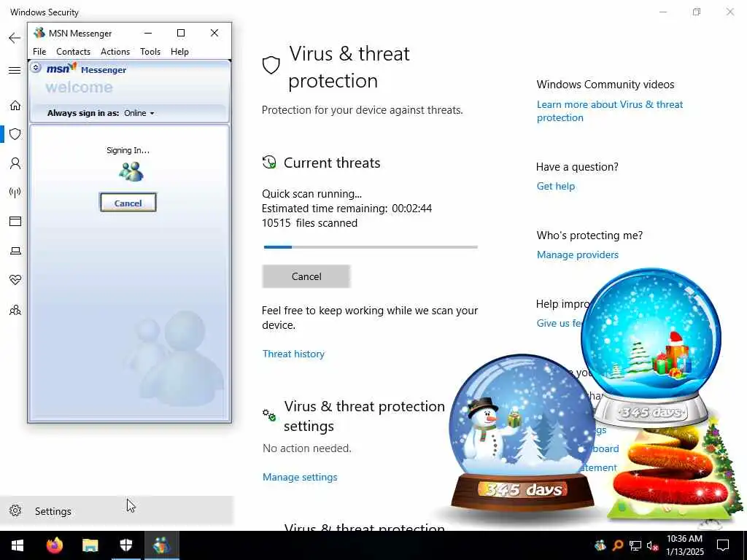Click the 'Current threats' heading

pyautogui.click(x=332, y=163)
